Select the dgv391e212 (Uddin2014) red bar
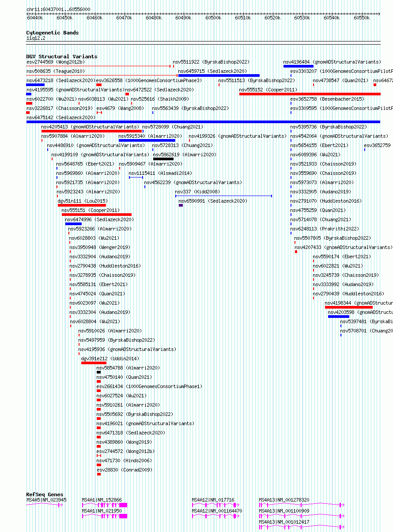The height and width of the screenshot is (532, 393). pos(94,363)
